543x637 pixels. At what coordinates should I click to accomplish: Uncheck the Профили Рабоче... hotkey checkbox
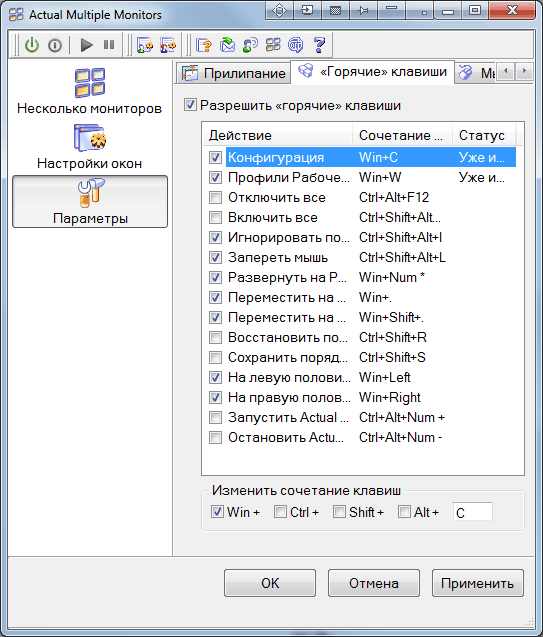[215, 177]
